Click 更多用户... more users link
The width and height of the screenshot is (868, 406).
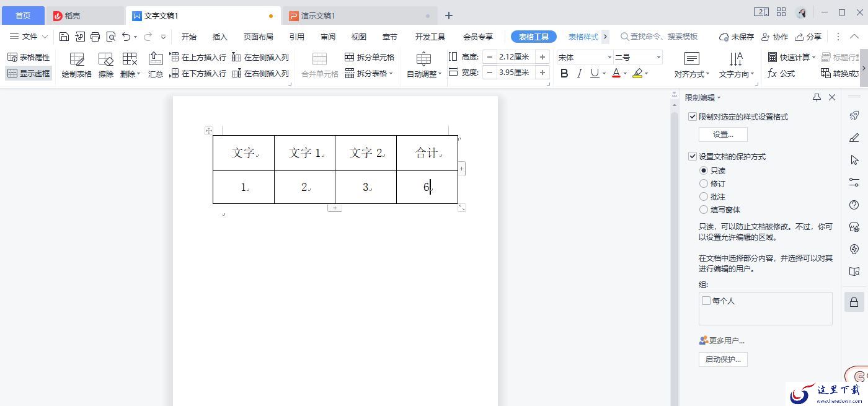pos(722,340)
